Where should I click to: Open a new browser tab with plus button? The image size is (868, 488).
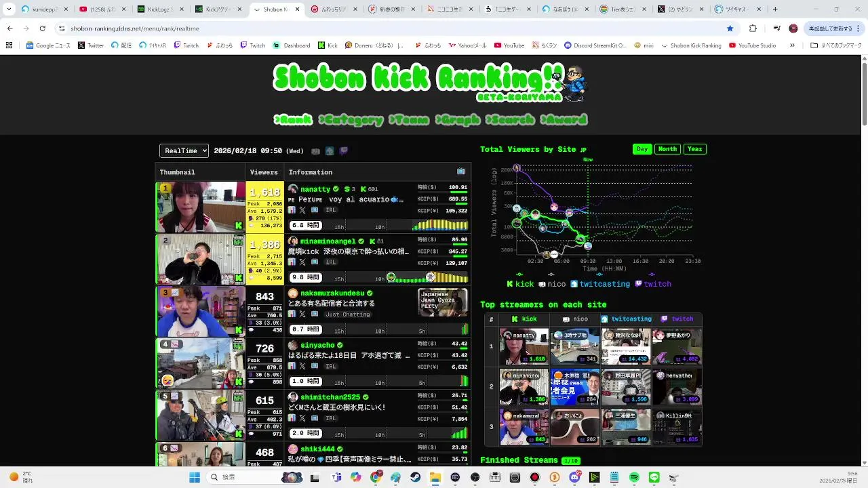[x=775, y=9]
